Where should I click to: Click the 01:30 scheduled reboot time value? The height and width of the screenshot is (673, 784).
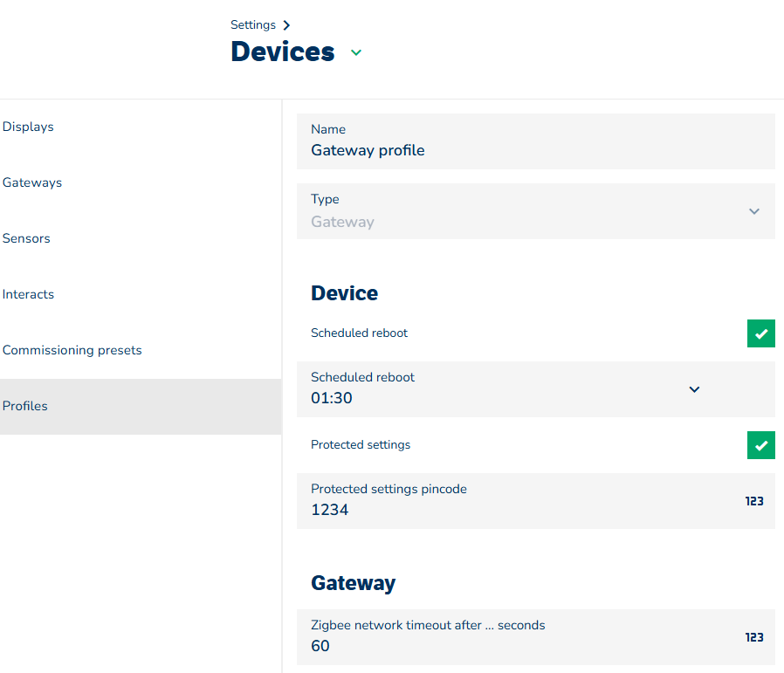click(332, 398)
